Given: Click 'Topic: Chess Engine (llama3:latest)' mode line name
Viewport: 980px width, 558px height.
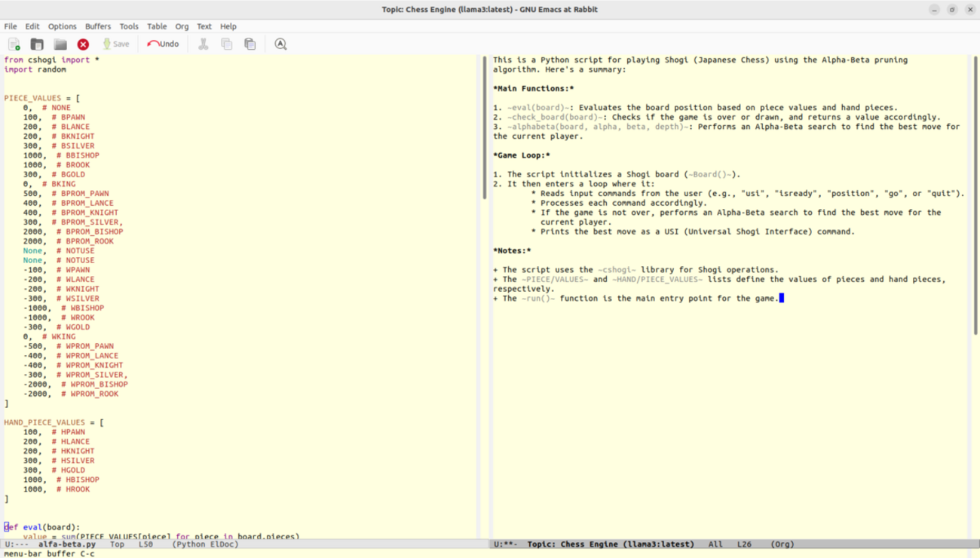Looking at the screenshot, I should (x=611, y=544).
